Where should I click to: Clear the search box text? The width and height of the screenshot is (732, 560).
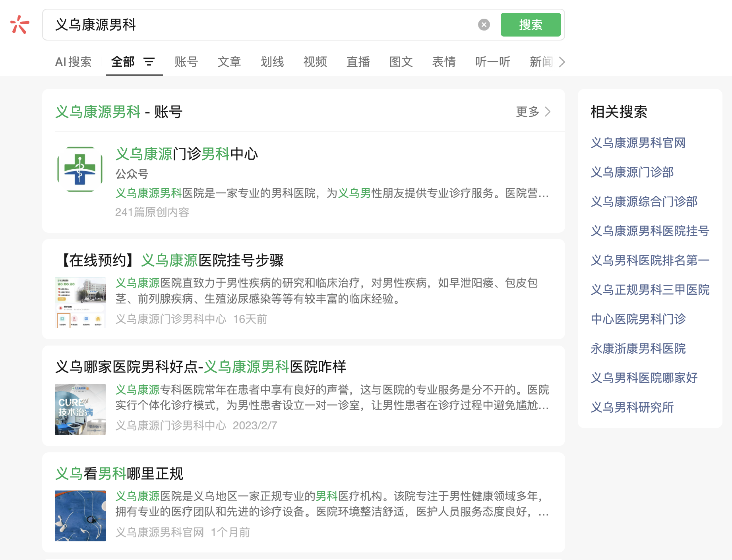pos(484,25)
